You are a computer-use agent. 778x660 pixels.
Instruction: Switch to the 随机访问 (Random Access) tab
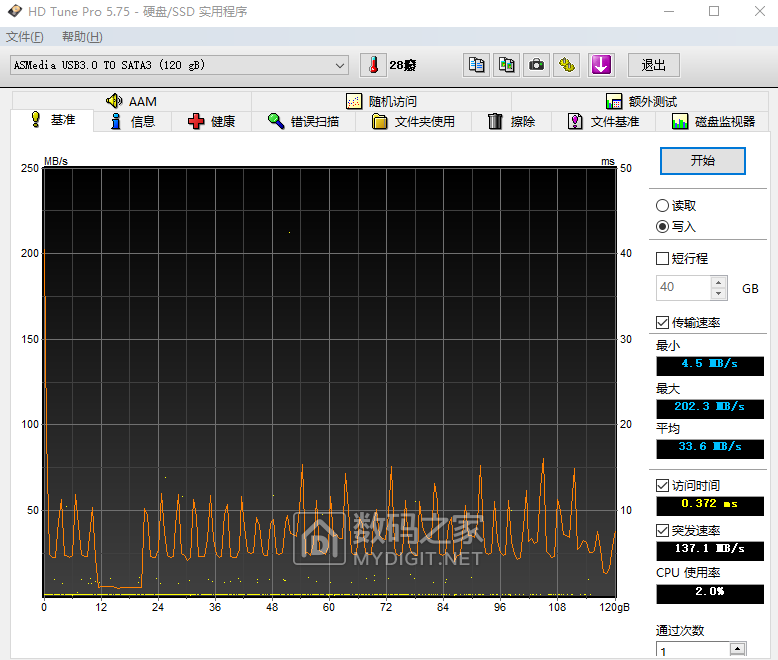tap(381, 101)
